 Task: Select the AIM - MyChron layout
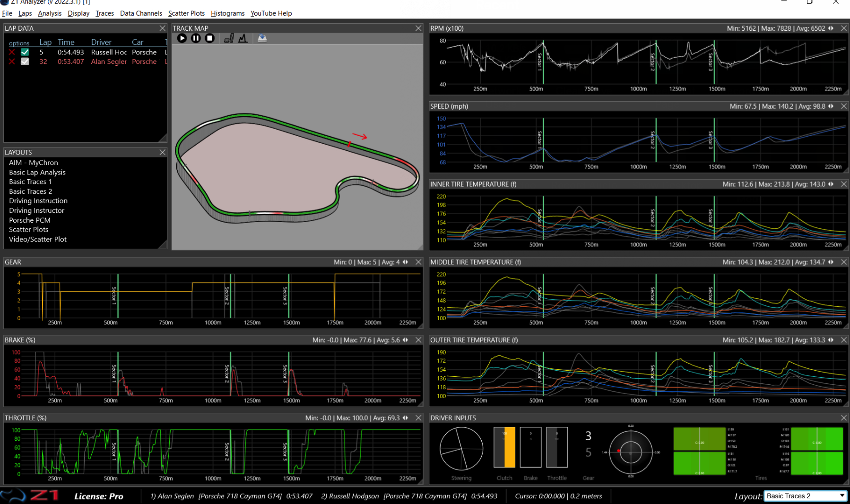point(34,163)
